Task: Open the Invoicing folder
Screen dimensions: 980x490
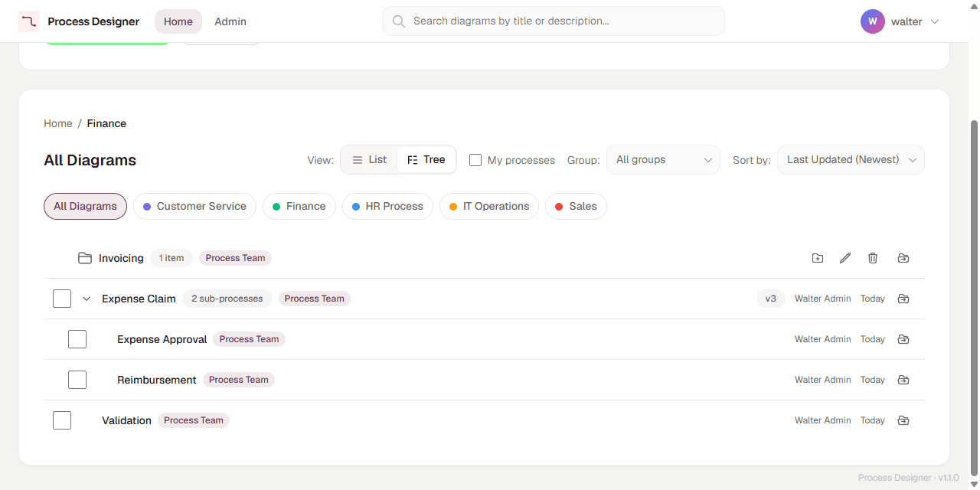Action: click(121, 258)
